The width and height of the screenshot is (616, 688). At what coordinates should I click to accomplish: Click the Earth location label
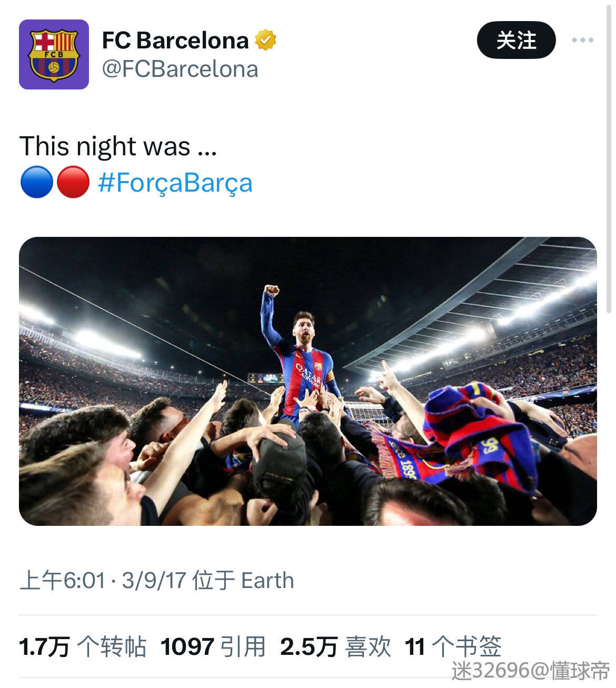267,580
